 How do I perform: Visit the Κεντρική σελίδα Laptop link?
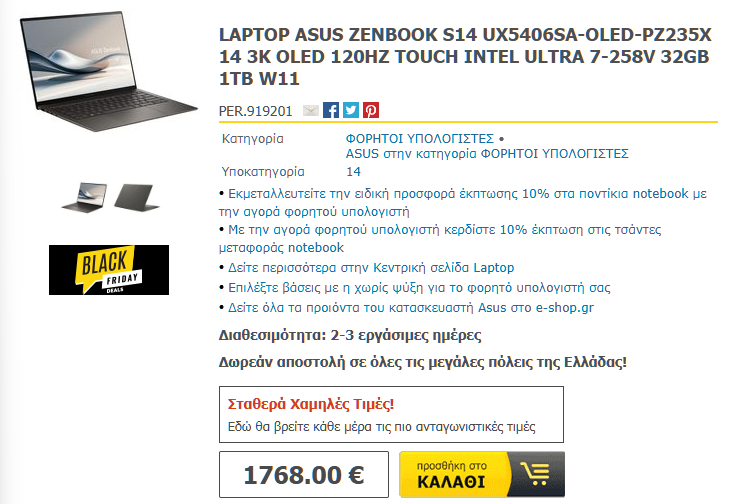coord(371,268)
